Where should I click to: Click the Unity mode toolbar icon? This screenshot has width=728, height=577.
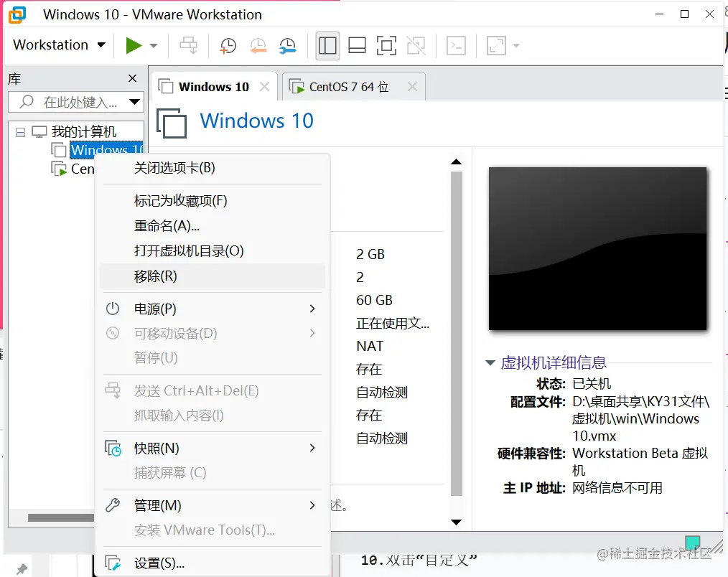coord(416,45)
